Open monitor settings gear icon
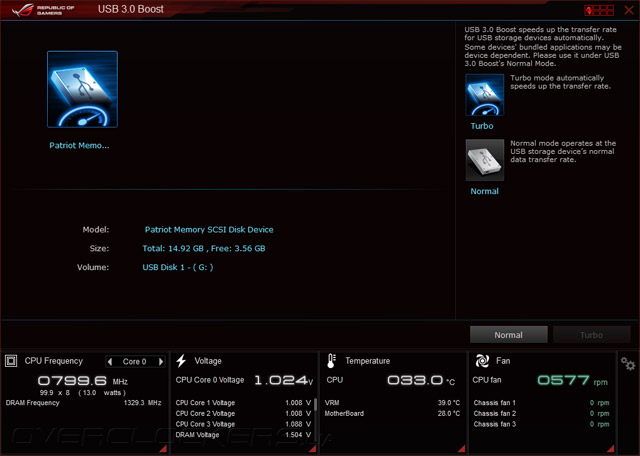Image resolution: width=640 pixels, height=456 pixels. [x=628, y=363]
